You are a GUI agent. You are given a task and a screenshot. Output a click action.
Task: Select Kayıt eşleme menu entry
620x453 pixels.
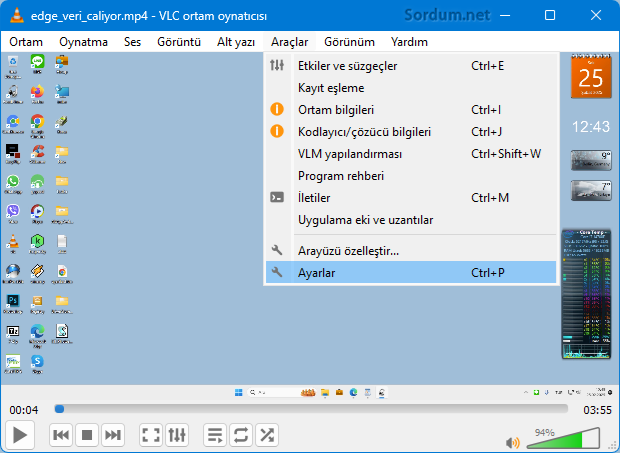pos(411,88)
